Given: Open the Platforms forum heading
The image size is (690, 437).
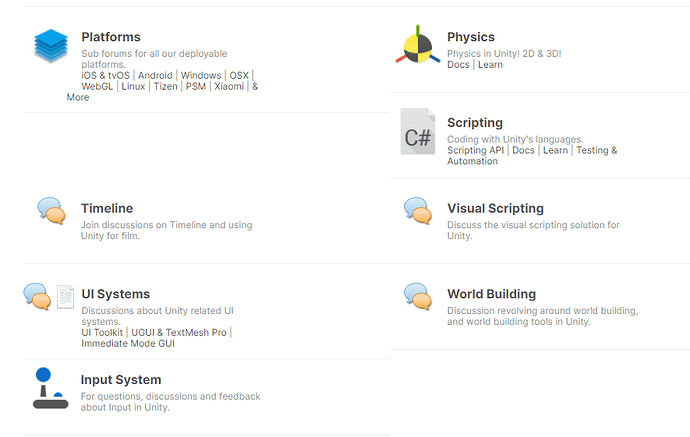Looking at the screenshot, I should 111,37.
